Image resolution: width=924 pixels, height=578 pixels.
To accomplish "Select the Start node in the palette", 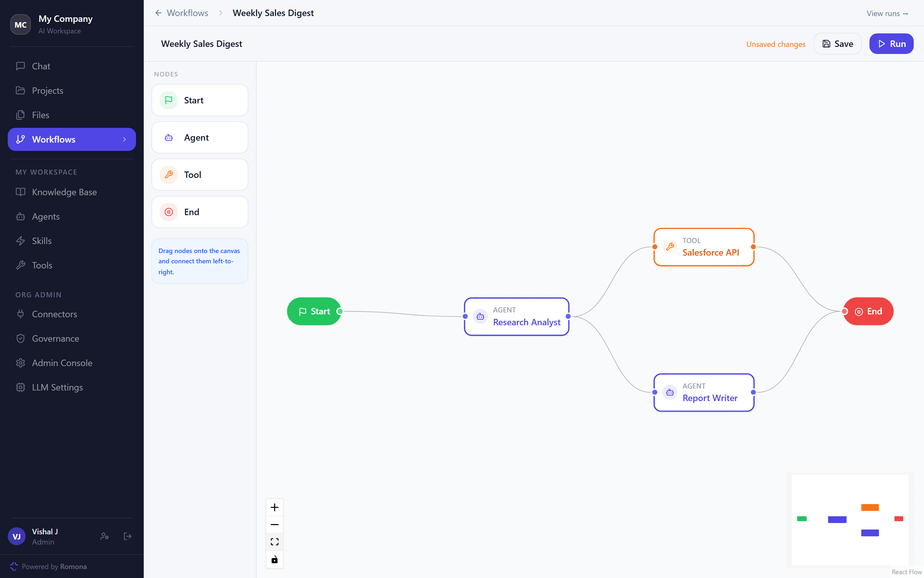I will 200,100.
